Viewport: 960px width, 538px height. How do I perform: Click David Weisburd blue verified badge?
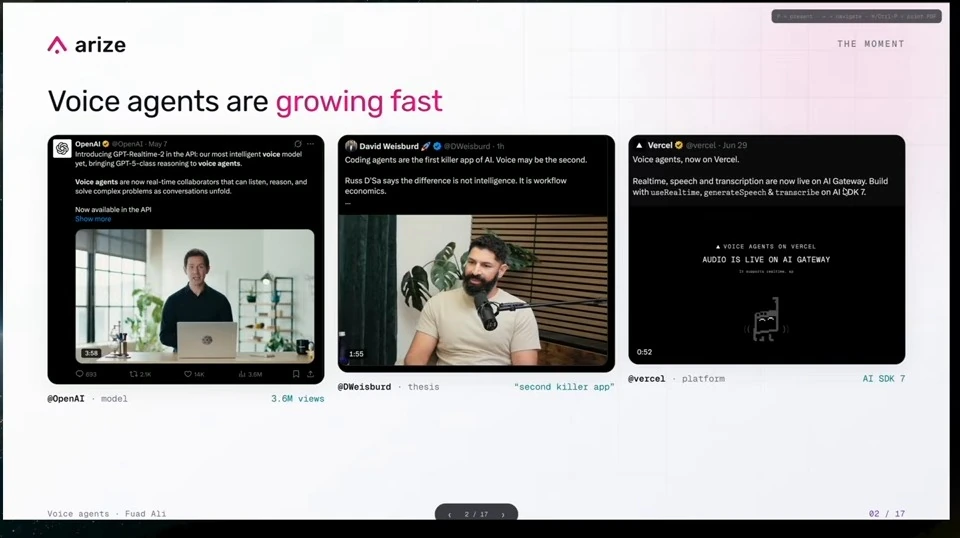click(x=437, y=146)
